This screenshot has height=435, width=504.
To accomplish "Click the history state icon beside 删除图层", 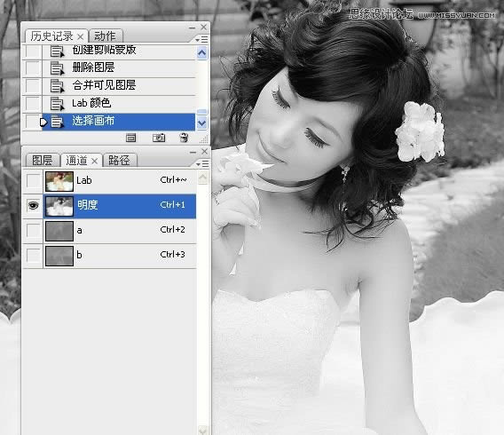I will pos(57,67).
